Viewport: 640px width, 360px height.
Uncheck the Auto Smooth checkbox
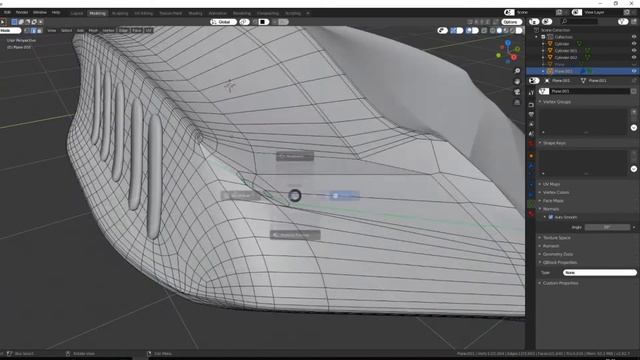point(551,217)
